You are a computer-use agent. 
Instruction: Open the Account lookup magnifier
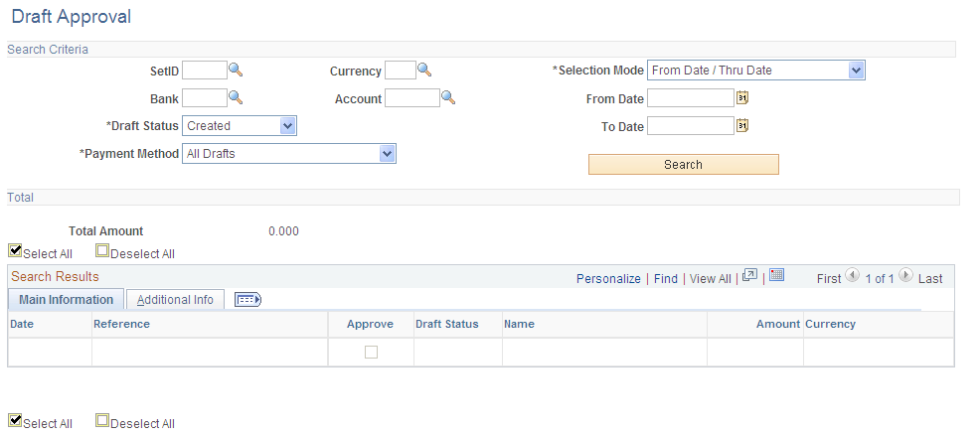click(448, 97)
